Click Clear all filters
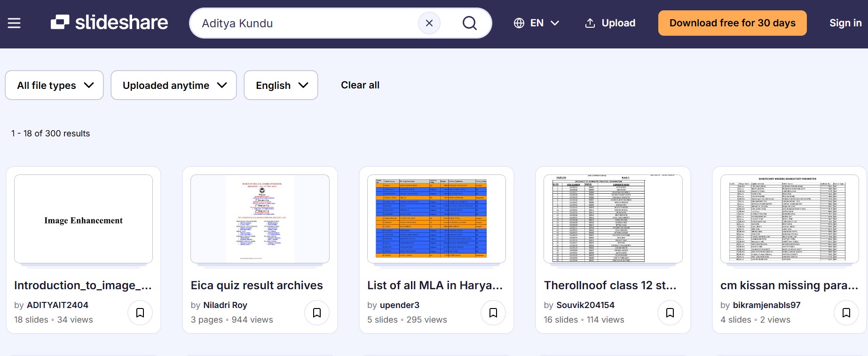Screen dimensions: 868x356 tap(360, 85)
